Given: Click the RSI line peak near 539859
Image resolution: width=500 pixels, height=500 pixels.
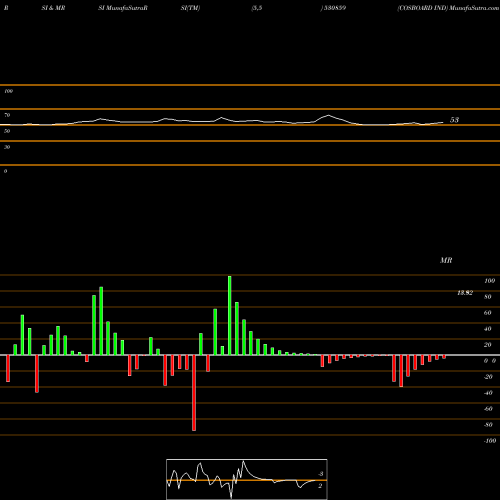Looking at the screenshot, I should (328, 115).
